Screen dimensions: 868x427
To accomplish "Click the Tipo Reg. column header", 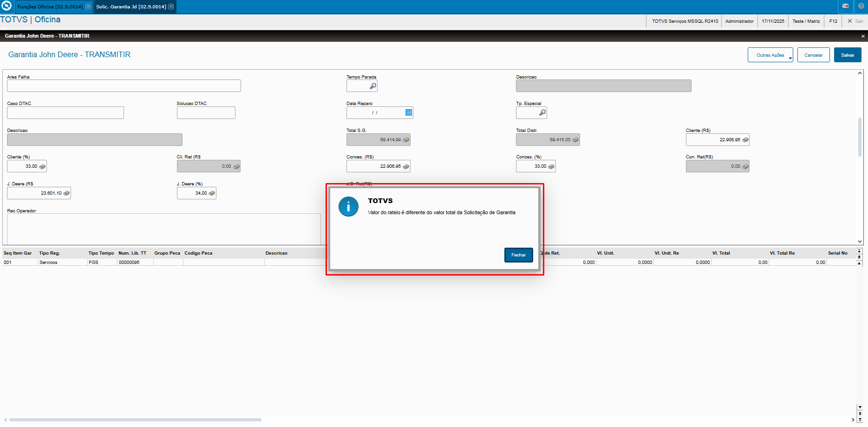I will click(50, 253).
